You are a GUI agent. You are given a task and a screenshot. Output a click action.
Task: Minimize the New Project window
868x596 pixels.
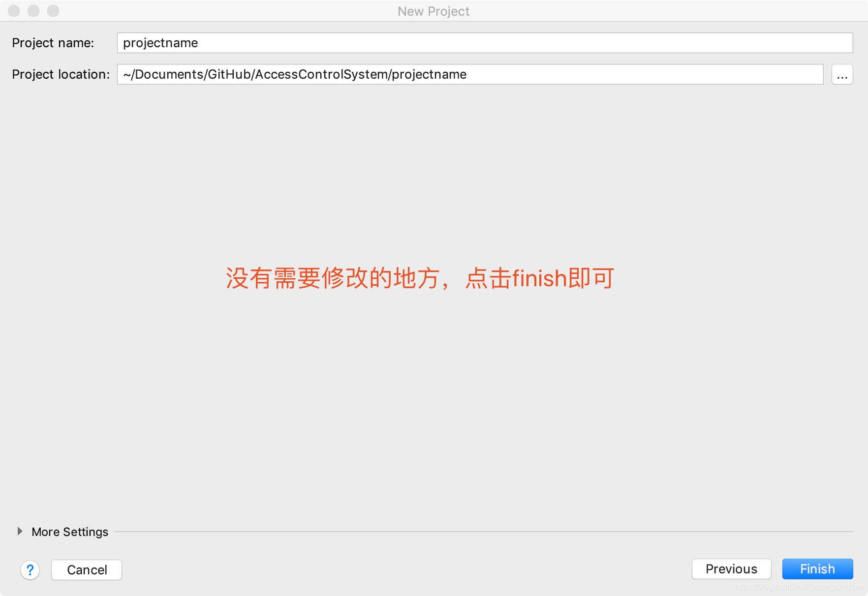(x=33, y=11)
